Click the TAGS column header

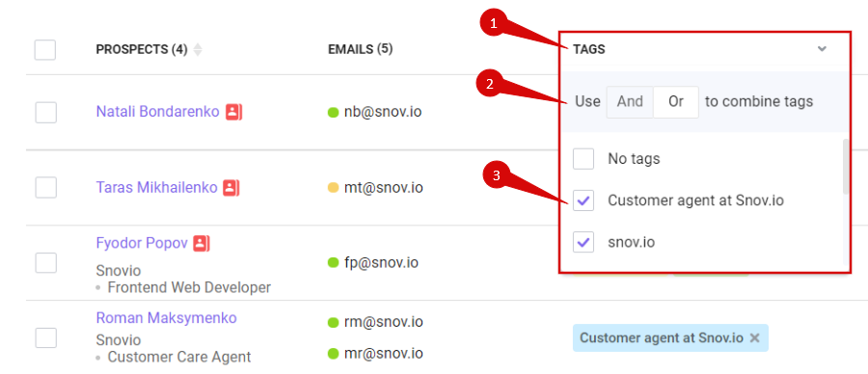pos(589,49)
